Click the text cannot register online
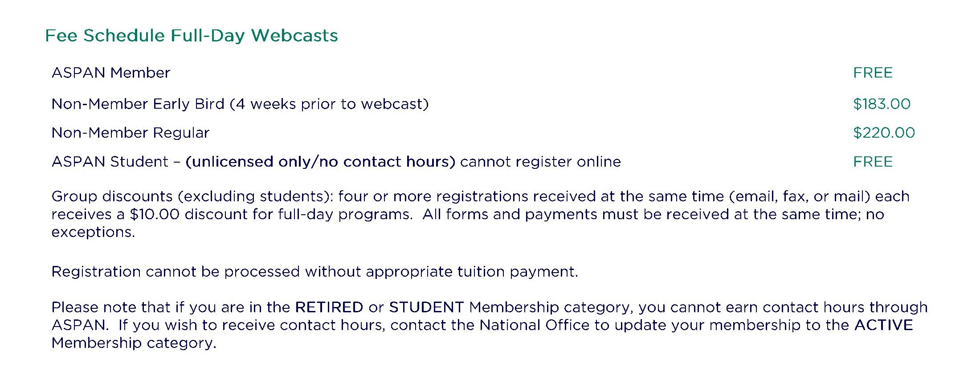Image resolution: width=980 pixels, height=372 pixels. pyautogui.click(x=540, y=161)
